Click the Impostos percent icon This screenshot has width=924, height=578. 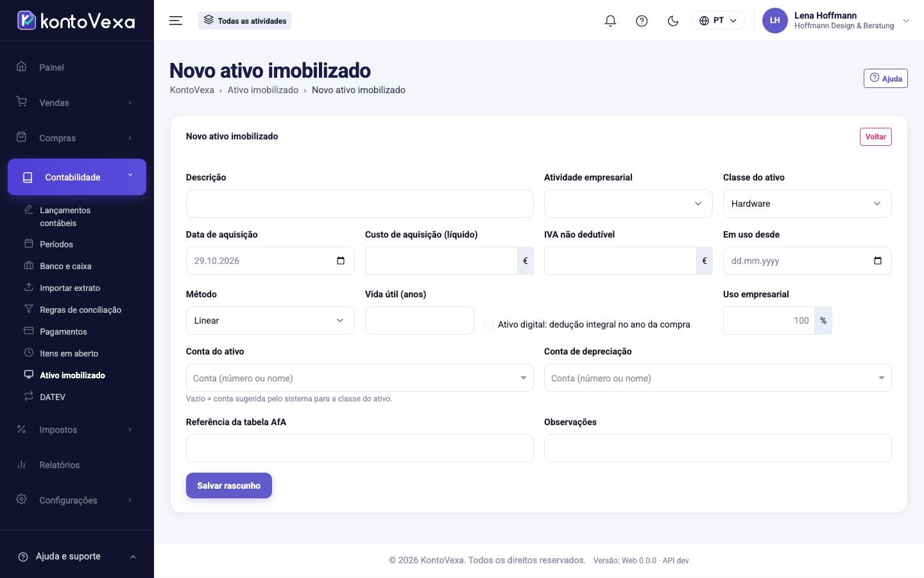(21, 428)
